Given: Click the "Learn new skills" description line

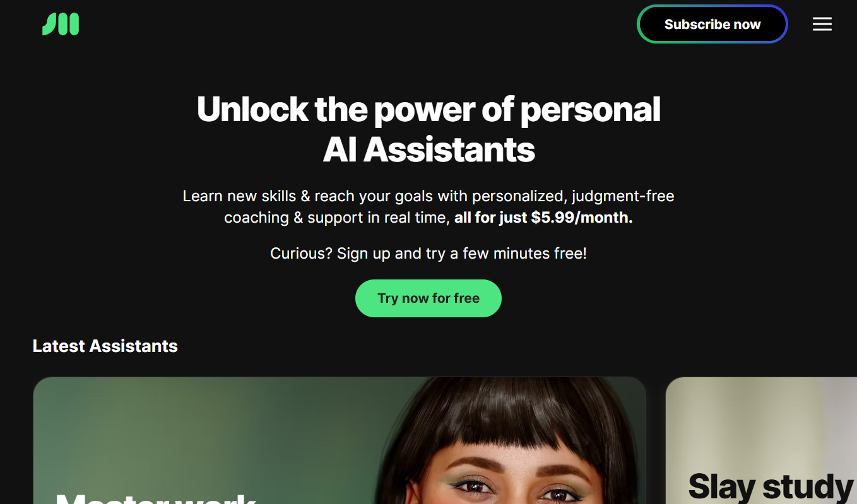Looking at the screenshot, I should pyautogui.click(x=428, y=196).
